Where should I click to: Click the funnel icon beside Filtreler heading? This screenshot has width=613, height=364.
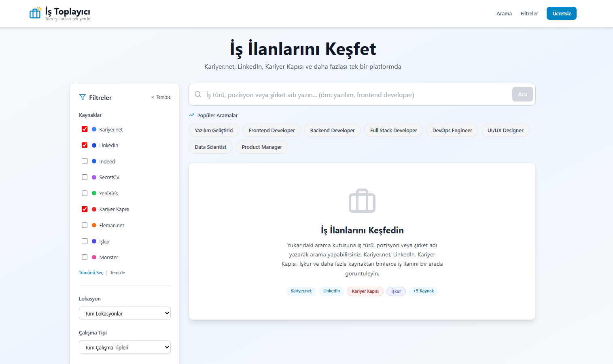83,97
